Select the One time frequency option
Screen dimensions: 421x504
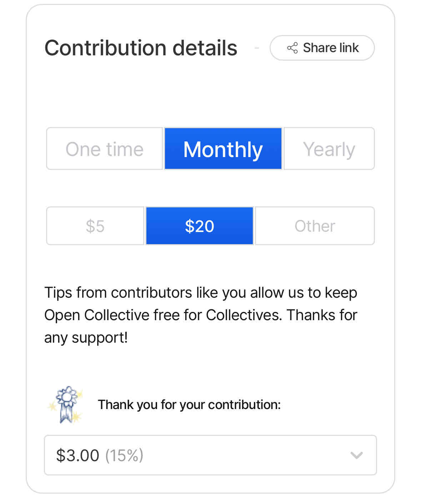coord(104,148)
